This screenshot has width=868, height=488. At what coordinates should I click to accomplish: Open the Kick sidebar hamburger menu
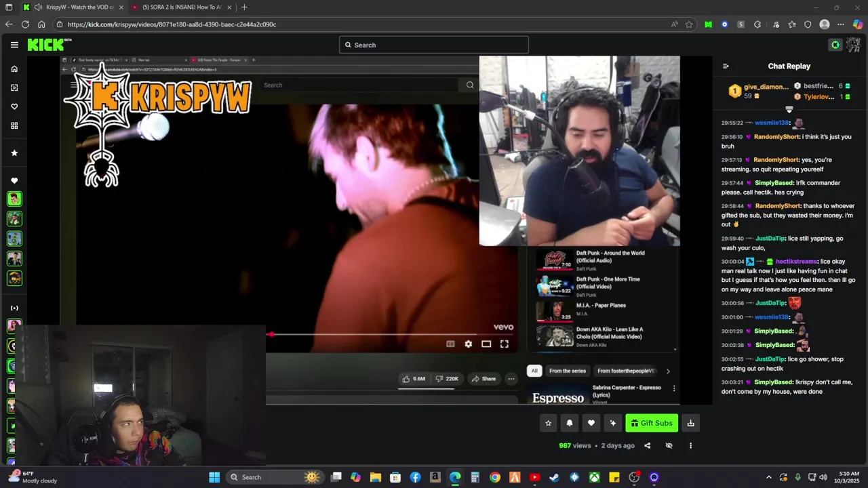14,45
